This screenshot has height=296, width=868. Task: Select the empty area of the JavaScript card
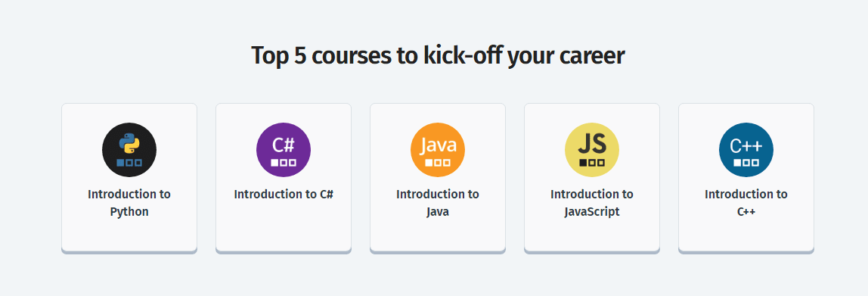592,235
